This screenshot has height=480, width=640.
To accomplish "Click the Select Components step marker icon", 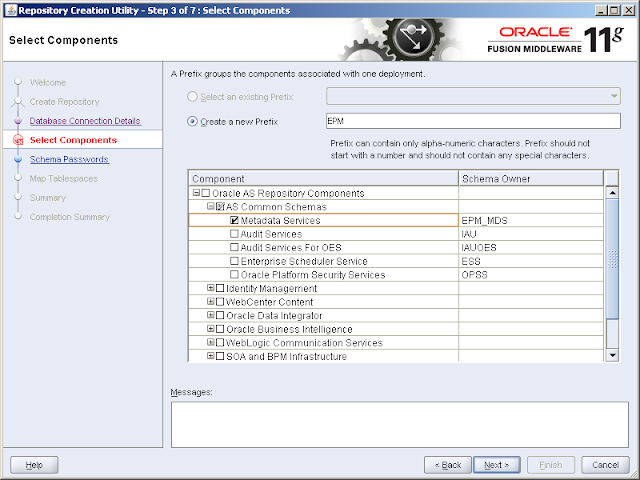I will coord(18,140).
